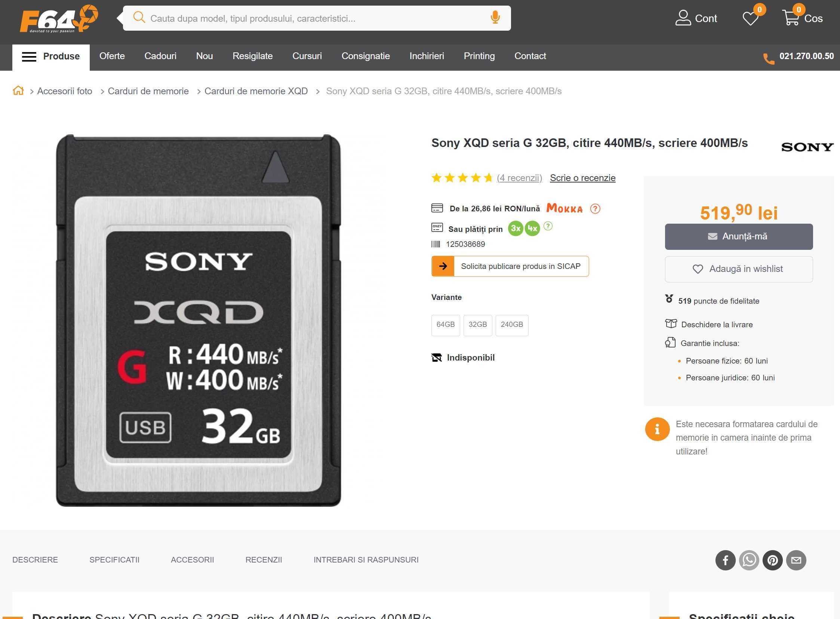The height and width of the screenshot is (619, 840).
Task: Switch to INTREBARI SI RASPUNSURI tab
Action: pos(366,560)
